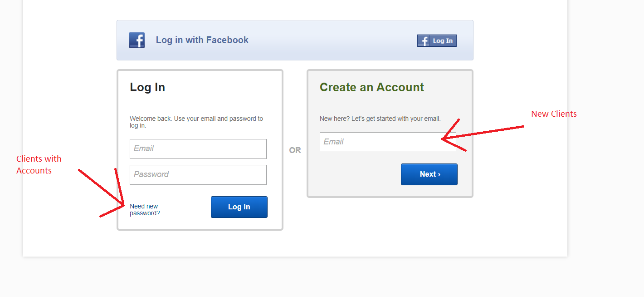The image size is (644, 297).
Task: Click the 'New here?' instruction text
Action: 380,119
